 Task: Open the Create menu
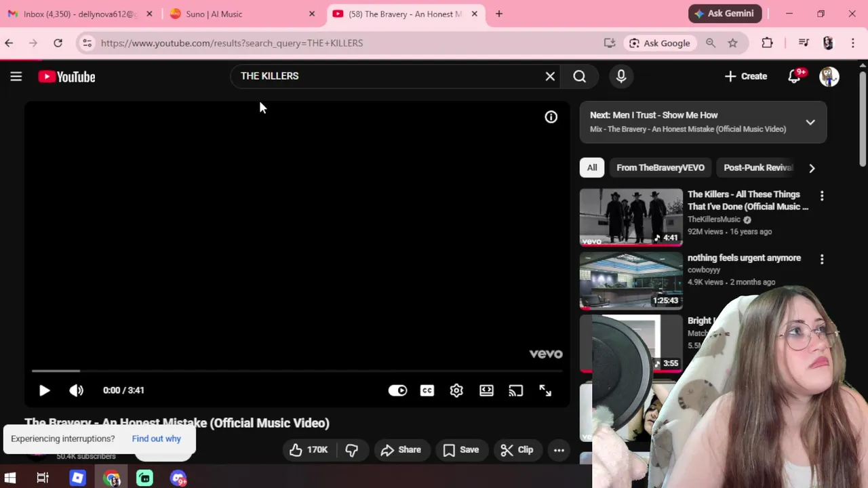[746, 77]
